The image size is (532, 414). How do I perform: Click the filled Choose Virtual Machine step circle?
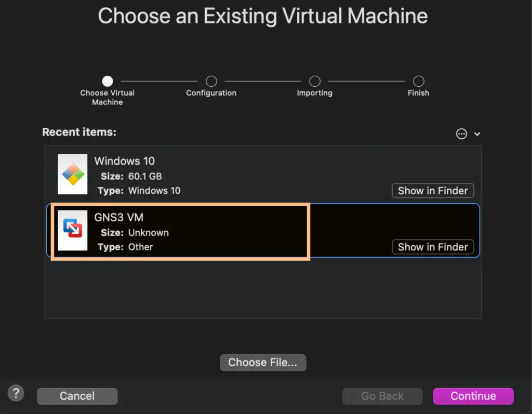tap(107, 81)
